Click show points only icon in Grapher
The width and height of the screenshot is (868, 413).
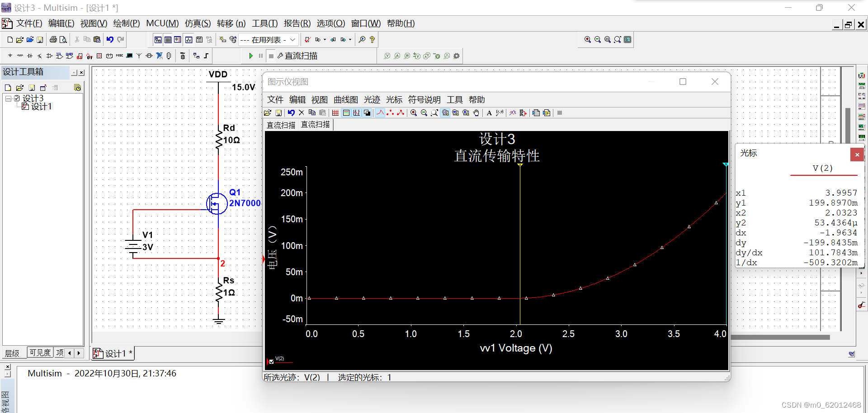coord(390,113)
